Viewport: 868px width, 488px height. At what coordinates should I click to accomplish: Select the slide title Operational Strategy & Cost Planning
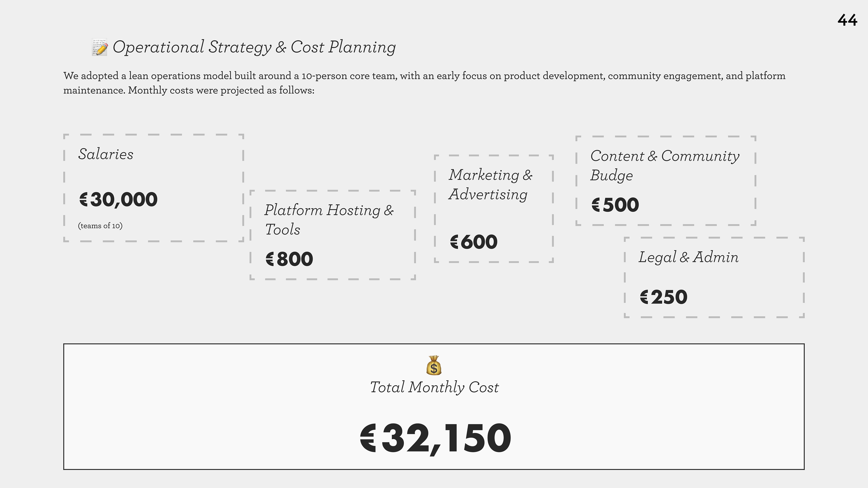click(254, 47)
